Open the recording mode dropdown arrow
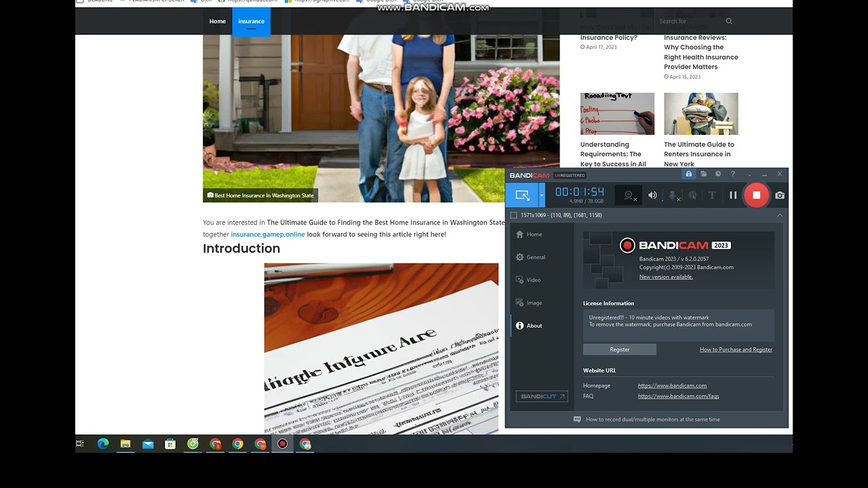 pos(542,195)
